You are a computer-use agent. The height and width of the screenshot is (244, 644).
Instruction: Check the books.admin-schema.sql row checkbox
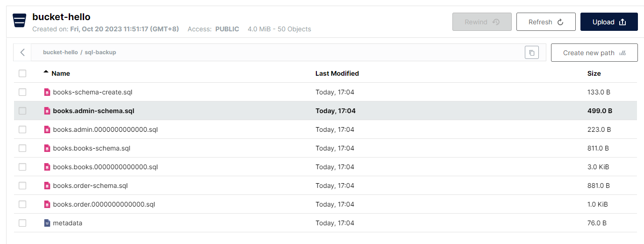pyautogui.click(x=22, y=111)
